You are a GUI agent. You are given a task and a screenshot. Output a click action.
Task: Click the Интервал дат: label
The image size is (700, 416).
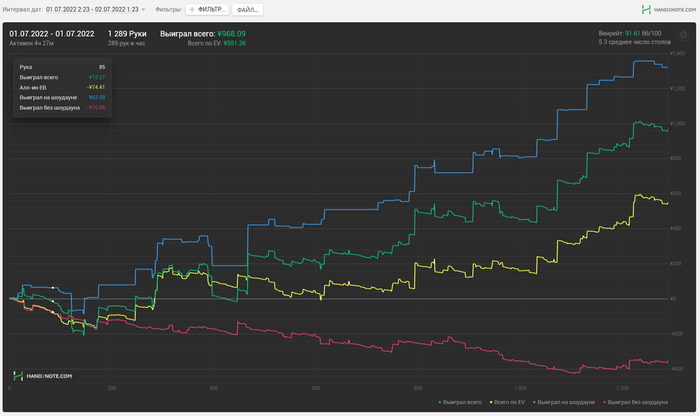click(23, 9)
